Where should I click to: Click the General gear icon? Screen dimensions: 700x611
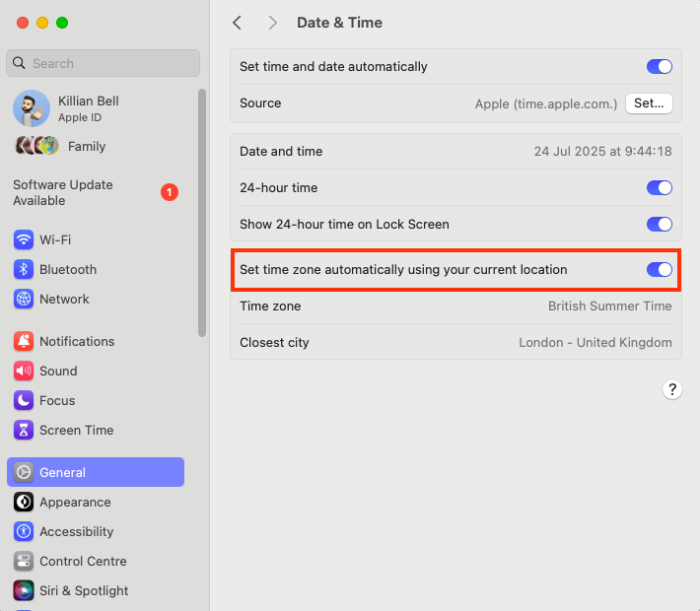pos(24,472)
